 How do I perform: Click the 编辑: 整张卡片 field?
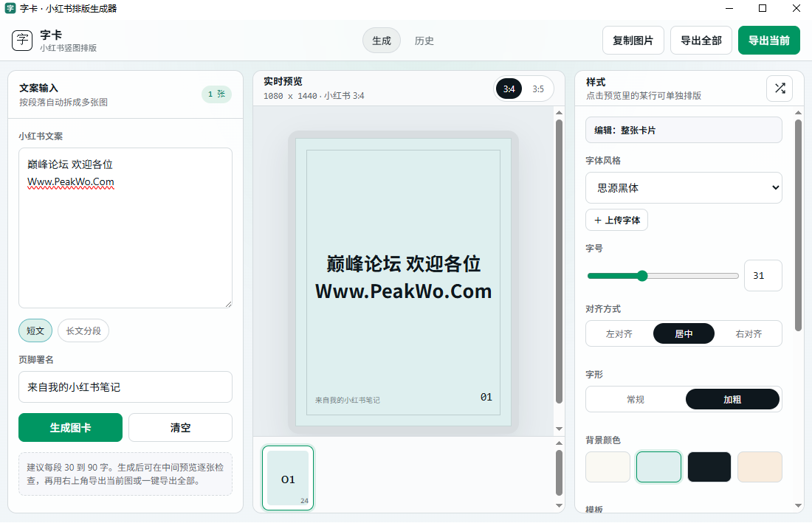pos(684,130)
